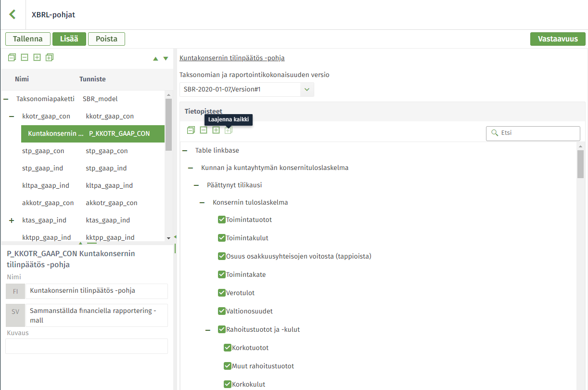This screenshot has width=588, height=390.
Task: Collapse the Table linkbase node
Action: pyautogui.click(x=185, y=151)
